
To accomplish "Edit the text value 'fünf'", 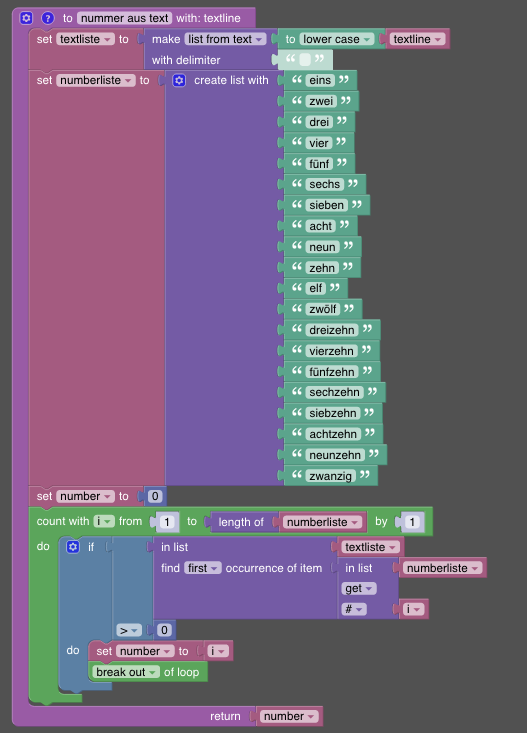I will coord(319,164).
